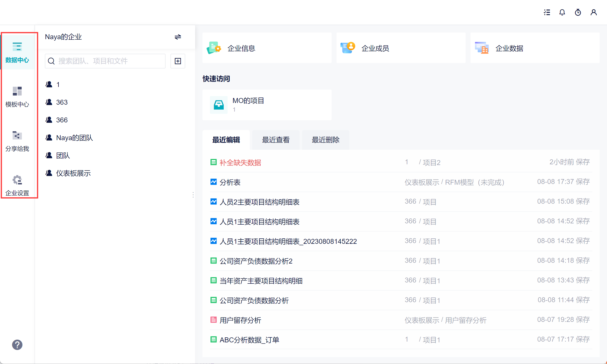Click the notification bell icon
The height and width of the screenshot is (364, 607).
click(562, 12)
